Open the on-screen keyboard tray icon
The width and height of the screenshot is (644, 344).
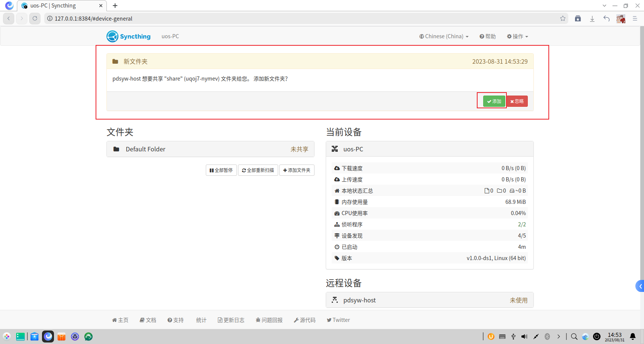(502, 337)
